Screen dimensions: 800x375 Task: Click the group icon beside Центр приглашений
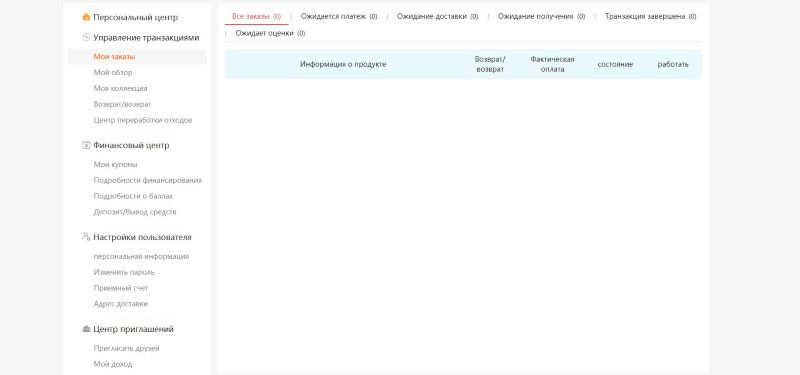(86, 329)
